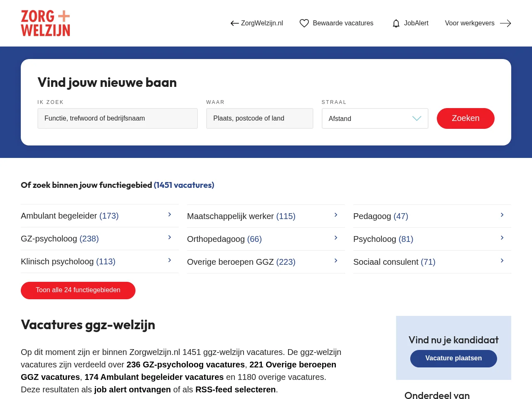Image resolution: width=532 pixels, height=399 pixels.
Task: Click the Vind nu je kandidaat heading
Action: (x=453, y=340)
